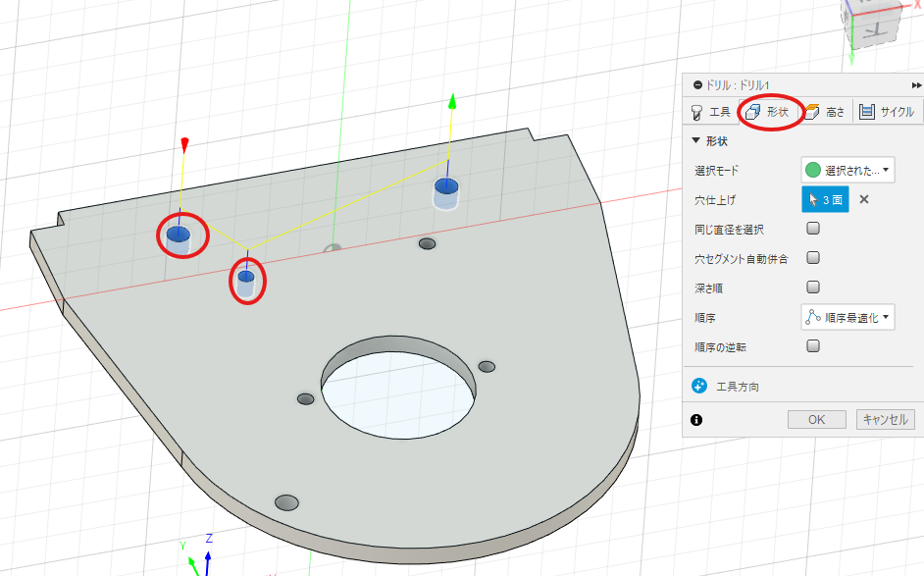924x576 pixels.
Task: Open the 高さ tab
Action: [825, 112]
